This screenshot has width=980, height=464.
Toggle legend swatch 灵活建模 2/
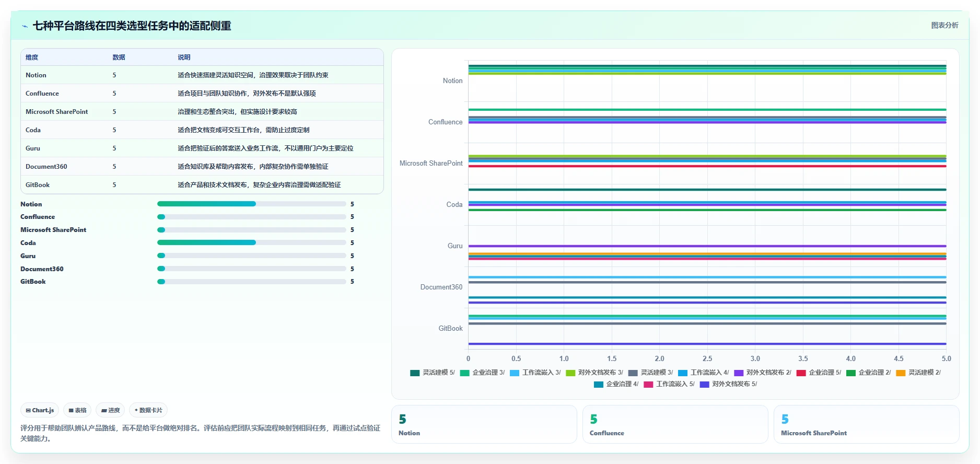point(901,373)
